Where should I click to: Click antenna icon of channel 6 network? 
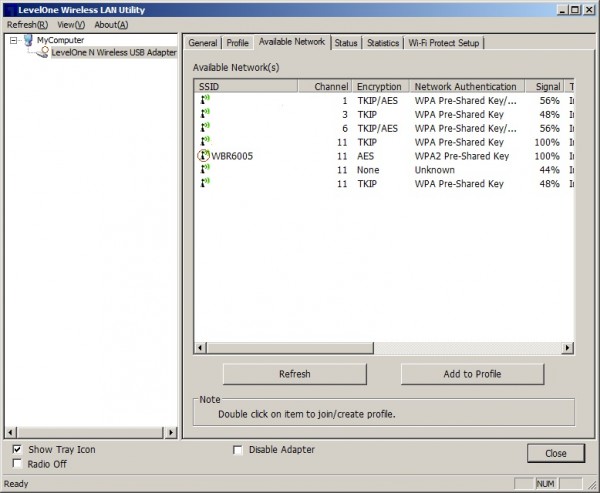[x=205, y=127]
